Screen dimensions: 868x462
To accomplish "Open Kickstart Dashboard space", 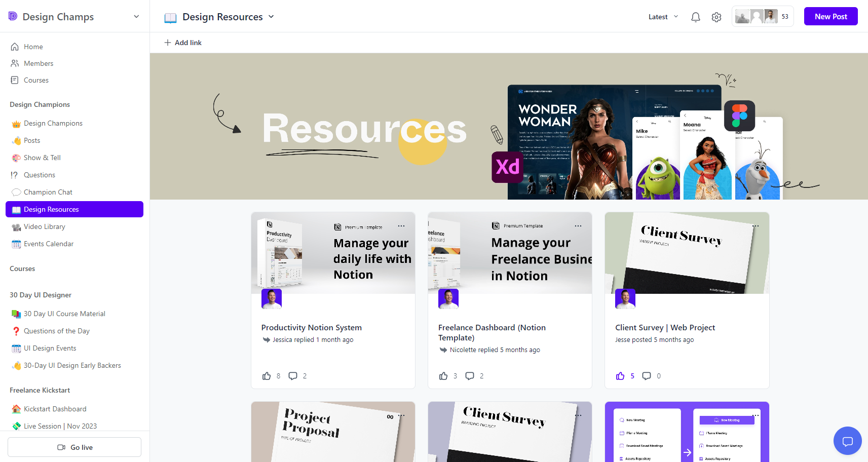I will tap(74, 409).
